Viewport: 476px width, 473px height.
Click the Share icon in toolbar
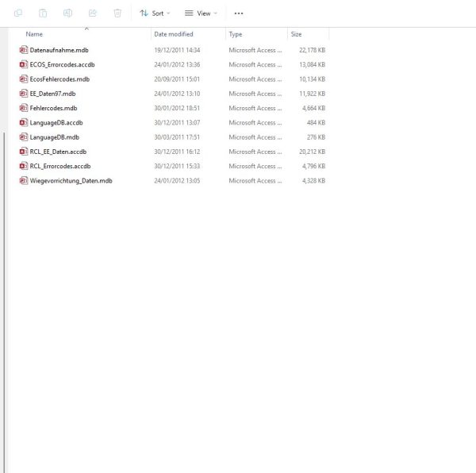(x=93, y=13)
